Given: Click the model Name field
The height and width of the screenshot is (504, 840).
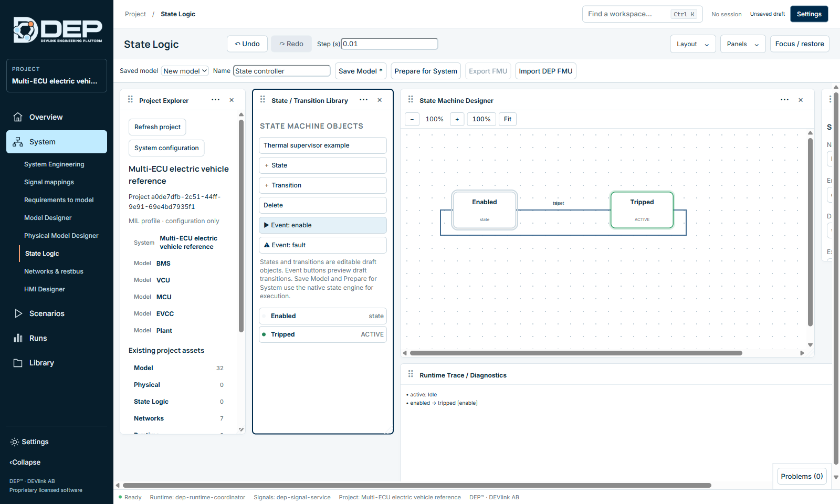Looking at the screenshot, I should point(282,71).
